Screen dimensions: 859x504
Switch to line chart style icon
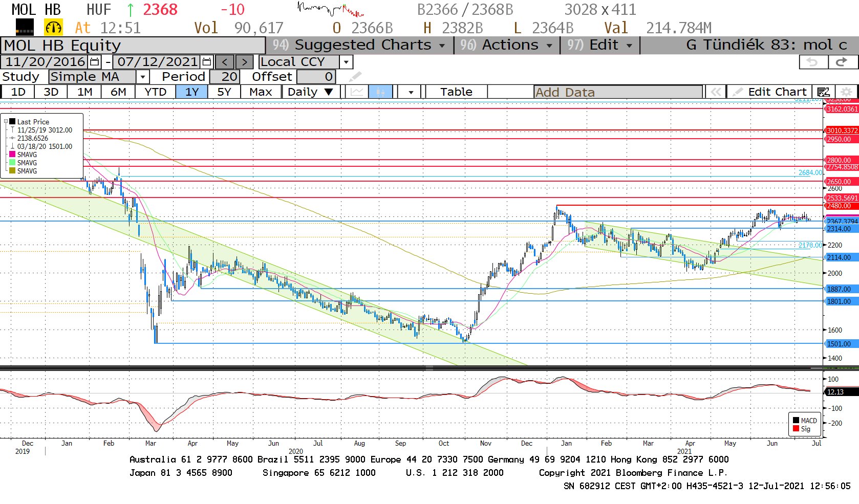click(x=357, y=92)
